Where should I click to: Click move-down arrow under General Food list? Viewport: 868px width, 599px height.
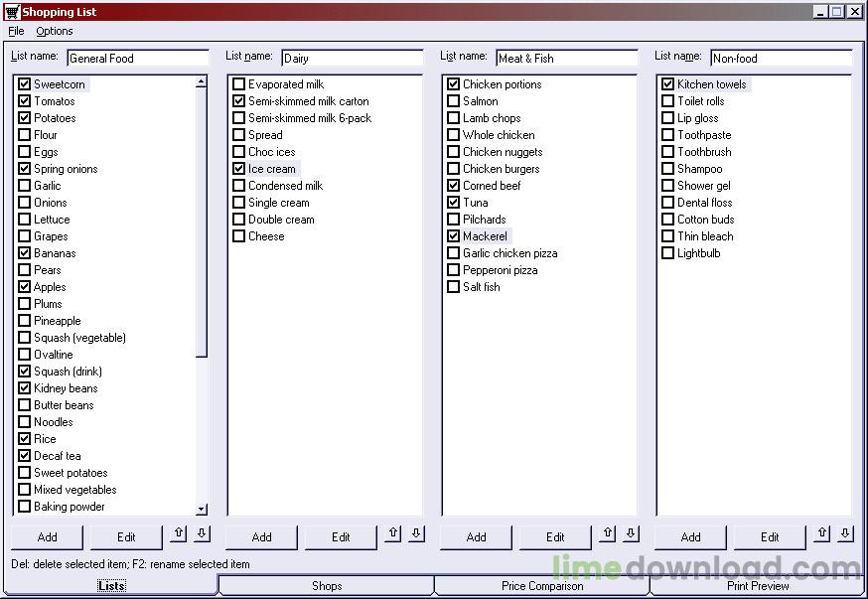tap(202, 534)
